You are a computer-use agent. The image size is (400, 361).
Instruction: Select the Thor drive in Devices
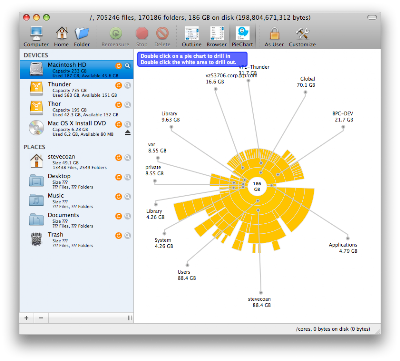[76, 108]
